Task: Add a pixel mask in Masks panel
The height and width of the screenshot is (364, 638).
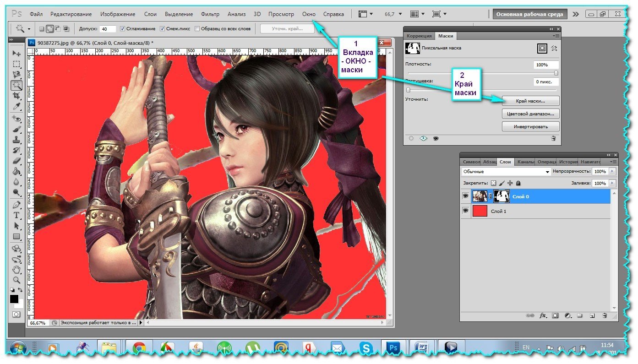Action: click(542, 48)
